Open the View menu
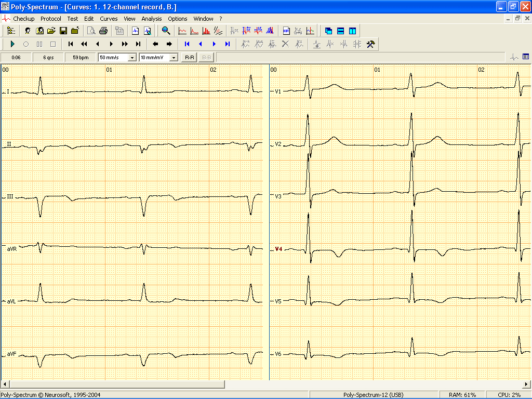The image size is (532, 399). coord(129,19)
